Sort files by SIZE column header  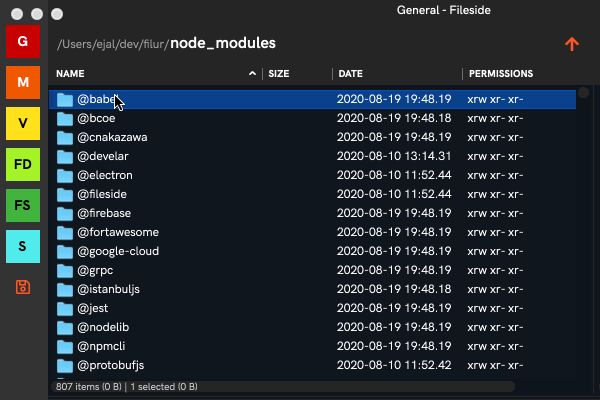click(x=279, y=73)
